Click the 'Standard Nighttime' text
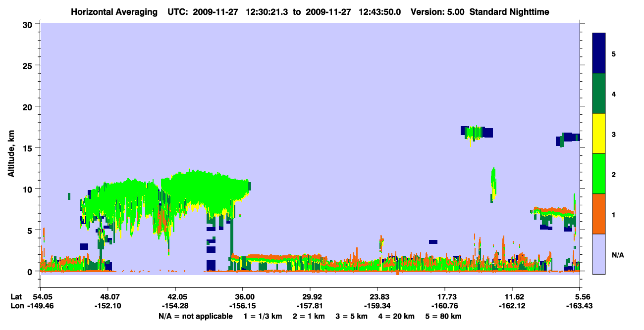Image resolution: width=644 pixels, height=330 pixels. tap(509, 11)
